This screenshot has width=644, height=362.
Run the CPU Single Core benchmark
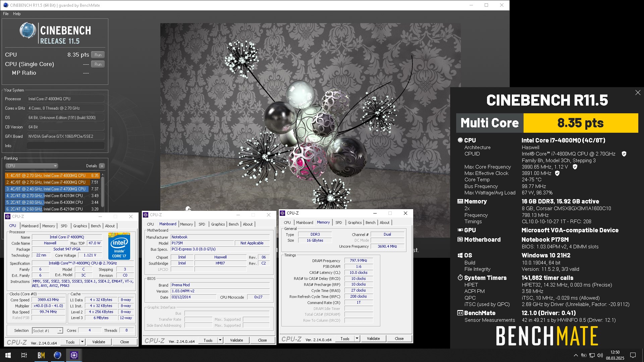(x=98, y=64)
